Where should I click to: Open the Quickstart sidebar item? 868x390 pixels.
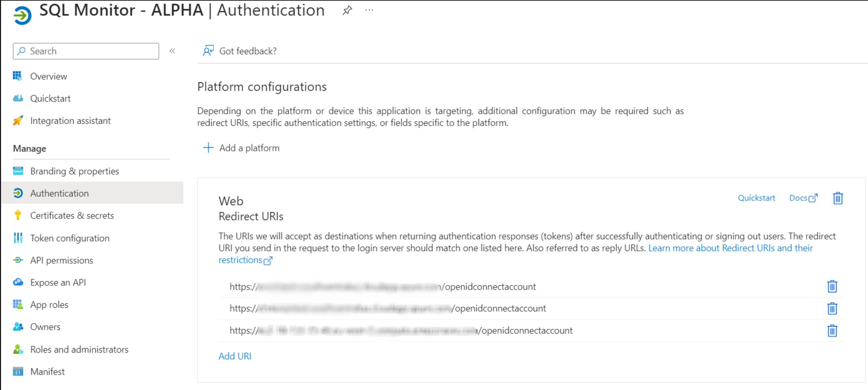pyautogui.click(x=50, y=98)
